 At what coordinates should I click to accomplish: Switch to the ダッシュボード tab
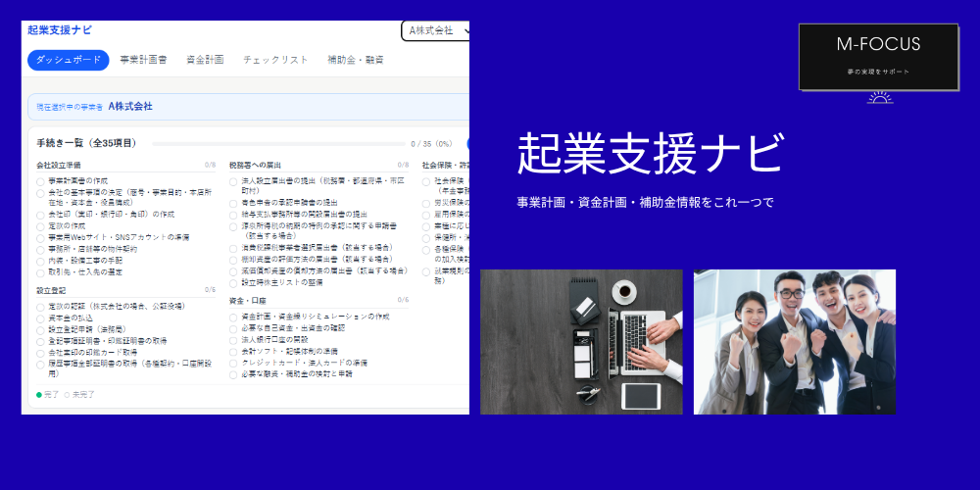tap(69, 60)
